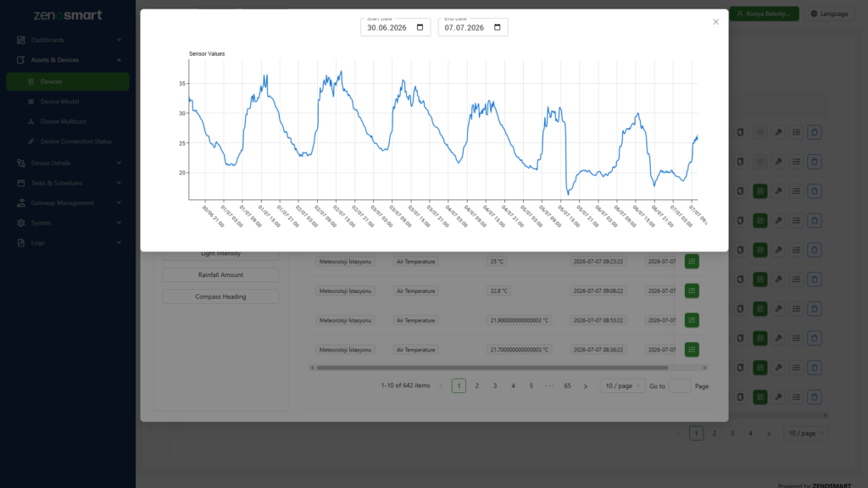
Task: Click the key icon in the topmost visible device row
Action: (x=778, y=132)
